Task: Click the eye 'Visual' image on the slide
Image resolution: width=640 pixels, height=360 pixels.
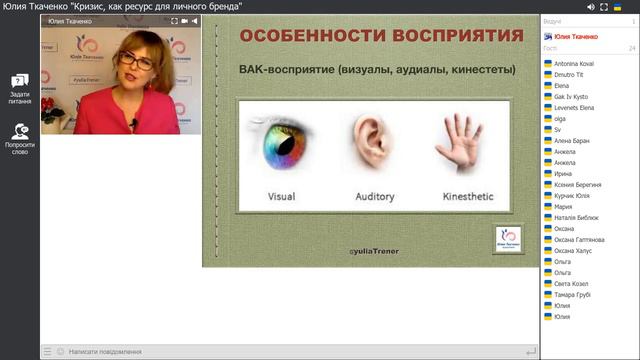Action: pos(281,144)
